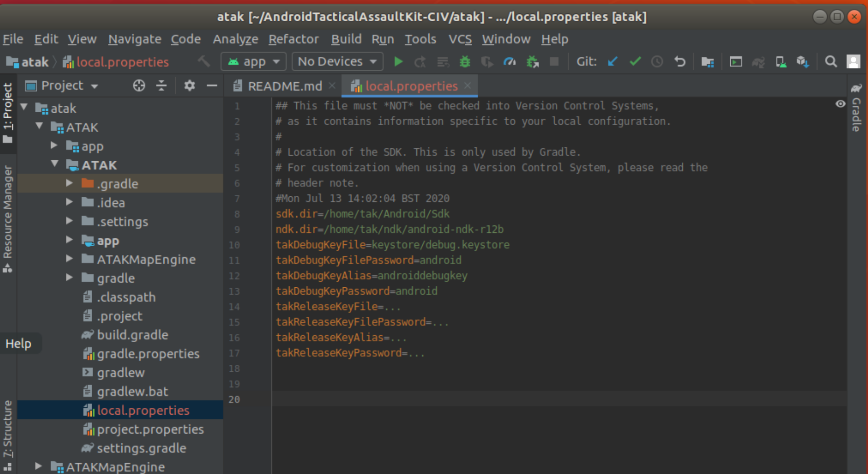Viewport: 868px width, 474px height.
Task: Click local.properties breadcrumb in navigation bar
Action: 116,62
